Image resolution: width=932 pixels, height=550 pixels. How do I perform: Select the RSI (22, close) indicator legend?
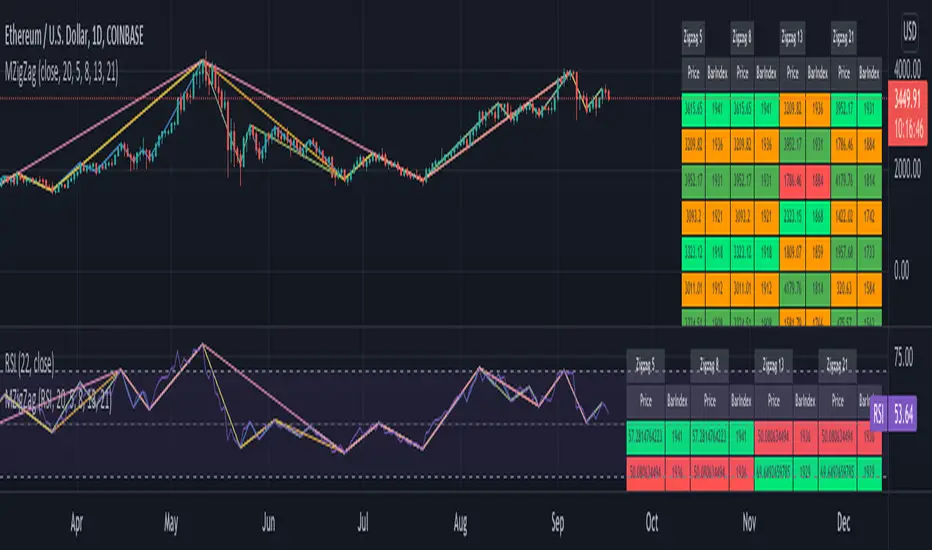click(29, 363)
